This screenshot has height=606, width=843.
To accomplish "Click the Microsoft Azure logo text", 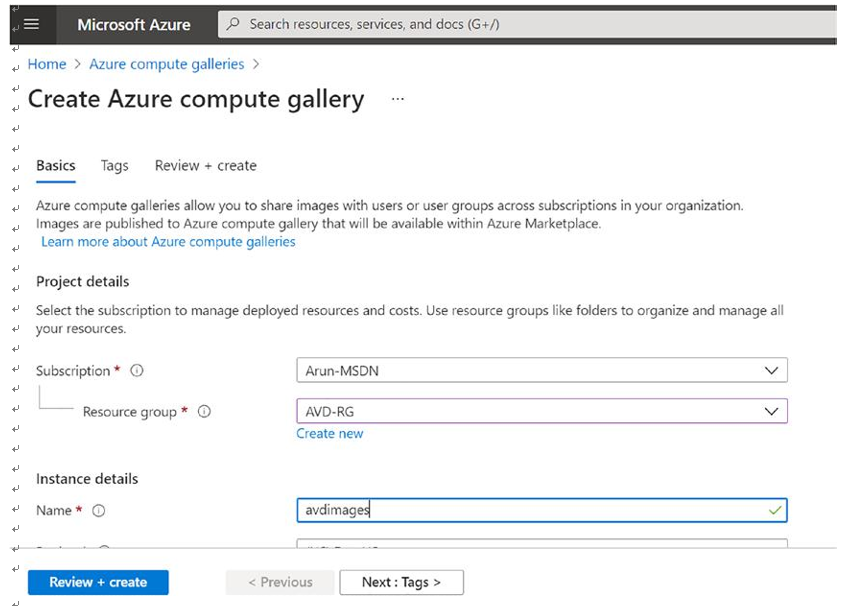I will click(x=133, y=25).
